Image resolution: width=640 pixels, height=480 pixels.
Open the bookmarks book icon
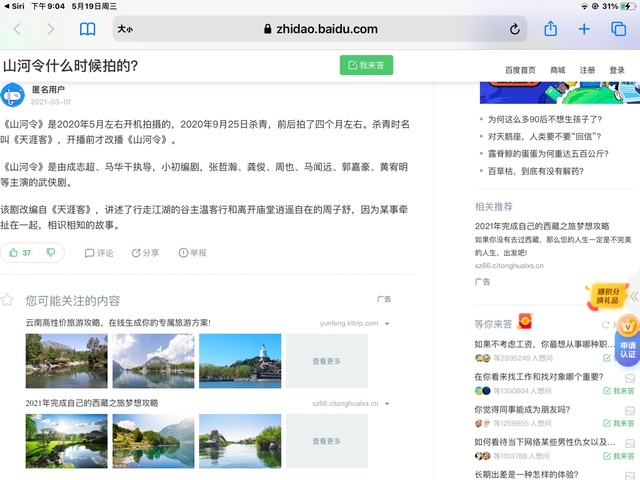click(x=87, y=29)
